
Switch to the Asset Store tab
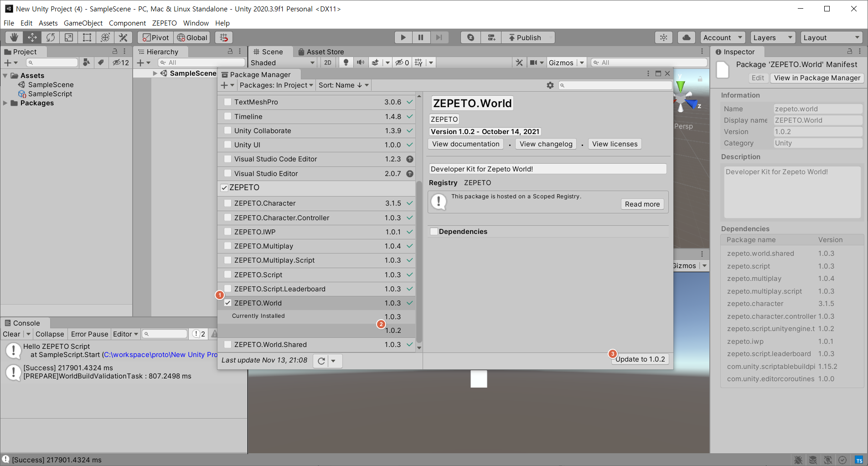pyautogui.click(x=320, y=52)
